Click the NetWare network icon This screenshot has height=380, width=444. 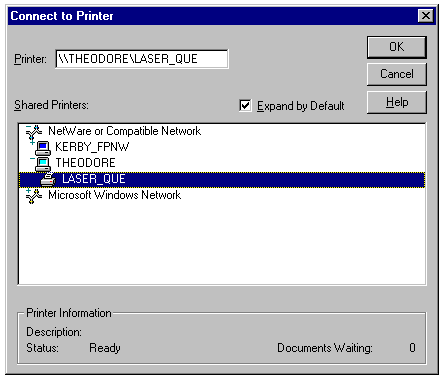click(34, 132)
